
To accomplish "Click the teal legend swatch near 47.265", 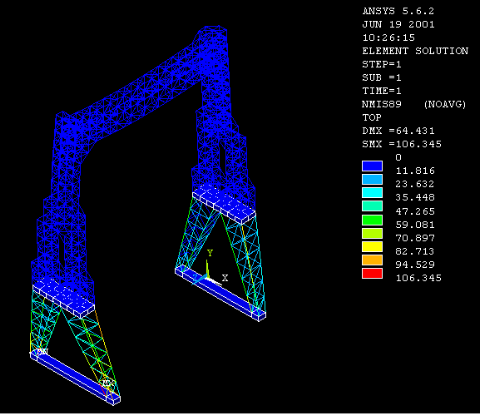I will [372, 206].
